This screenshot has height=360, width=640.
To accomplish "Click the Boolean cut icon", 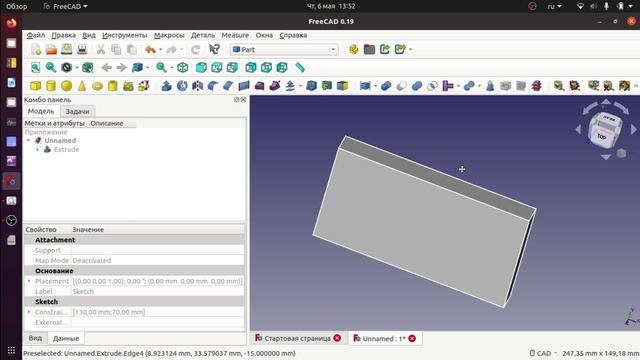I will pyautogui.click(x=401, y=86).
